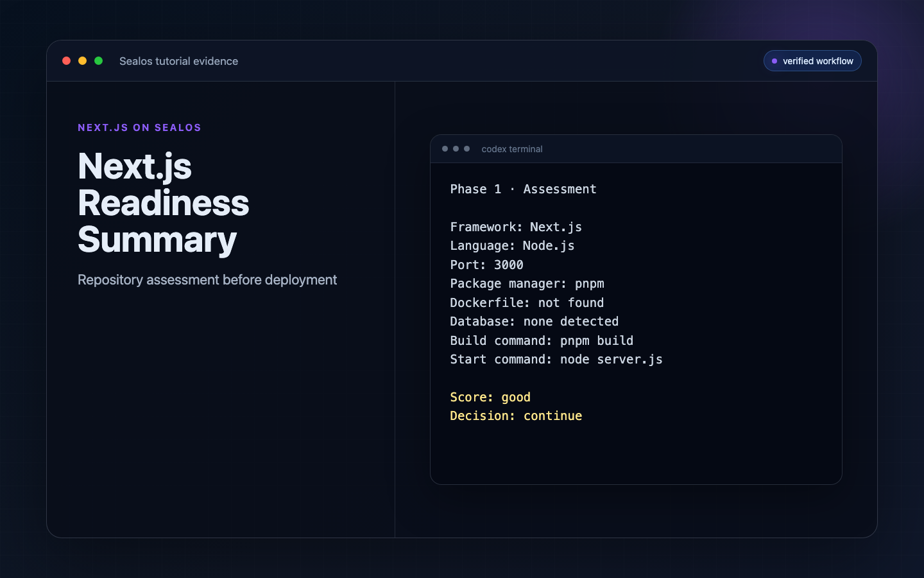This screenshot has height=578, width=924.
Task: Click the middle gray dot in the codex terminal header
Action: 456,149
